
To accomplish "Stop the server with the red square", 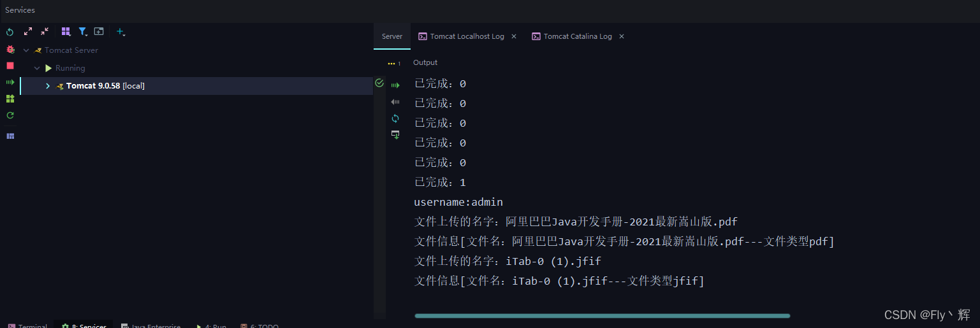I will (x=10, y=66).
